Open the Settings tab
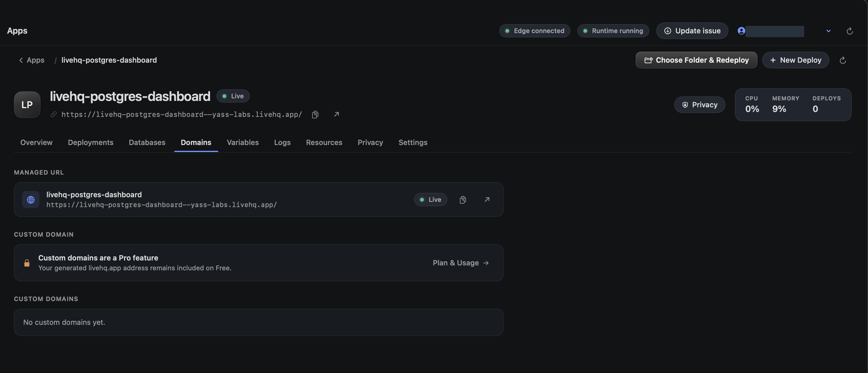 [413, 142]
